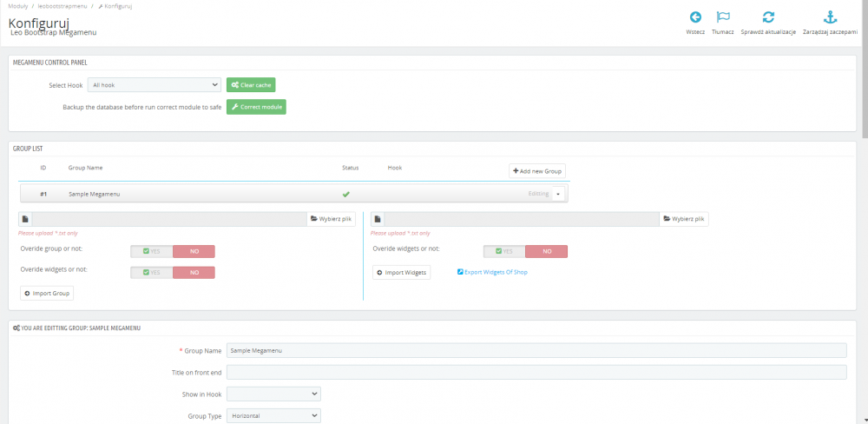The width and height of the screenshot is (868, 424).
Task: Click the leobootstrapmenu breadcrumb
Action: coord(62,6)
